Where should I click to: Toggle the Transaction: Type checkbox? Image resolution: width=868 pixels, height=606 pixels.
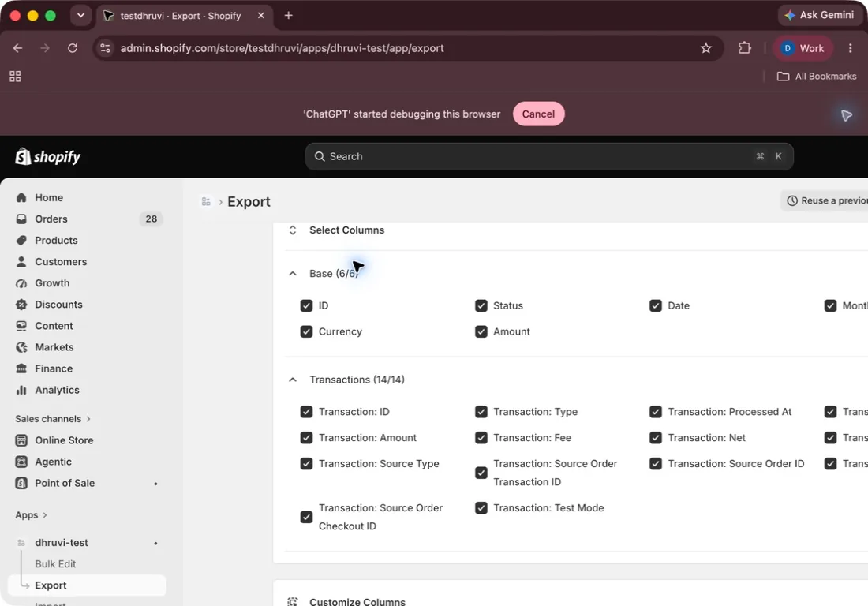481,412
